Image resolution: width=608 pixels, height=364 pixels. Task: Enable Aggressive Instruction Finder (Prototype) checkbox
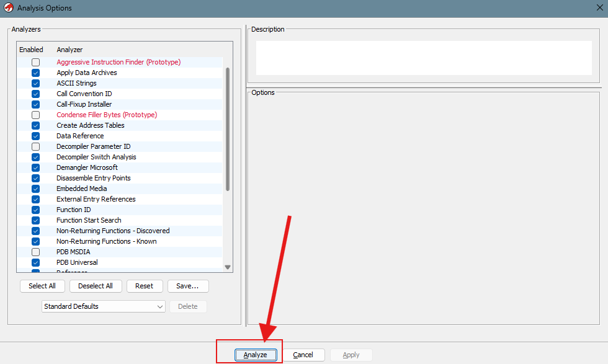[35, 62]
